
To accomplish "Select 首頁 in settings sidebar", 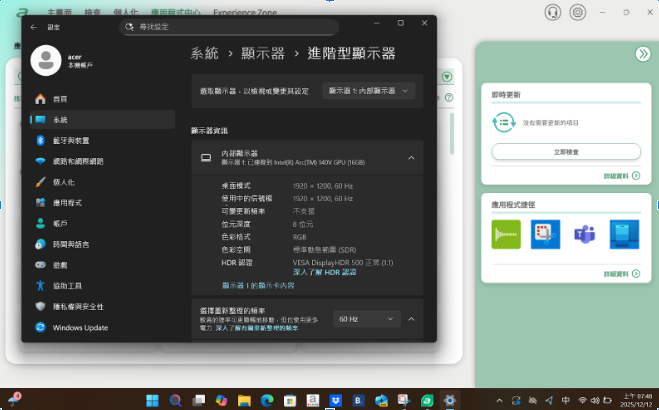I will 60,99.
